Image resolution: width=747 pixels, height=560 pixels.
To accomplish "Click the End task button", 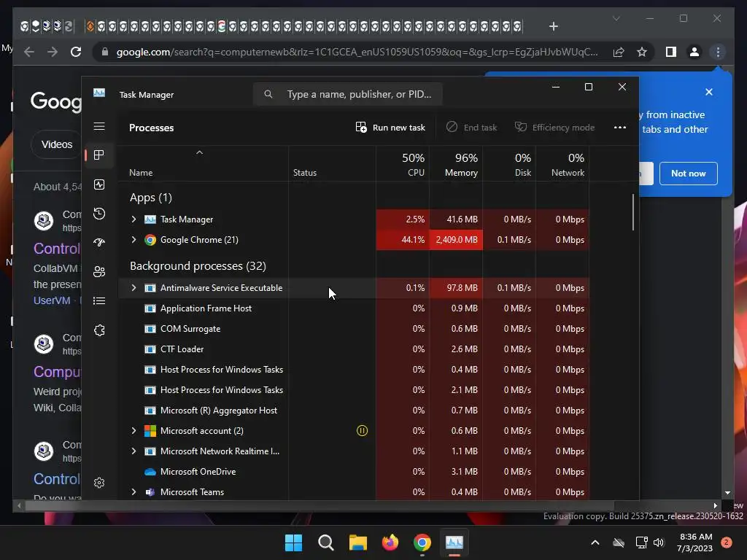I will pyautogui.click(x=472, y=127).
